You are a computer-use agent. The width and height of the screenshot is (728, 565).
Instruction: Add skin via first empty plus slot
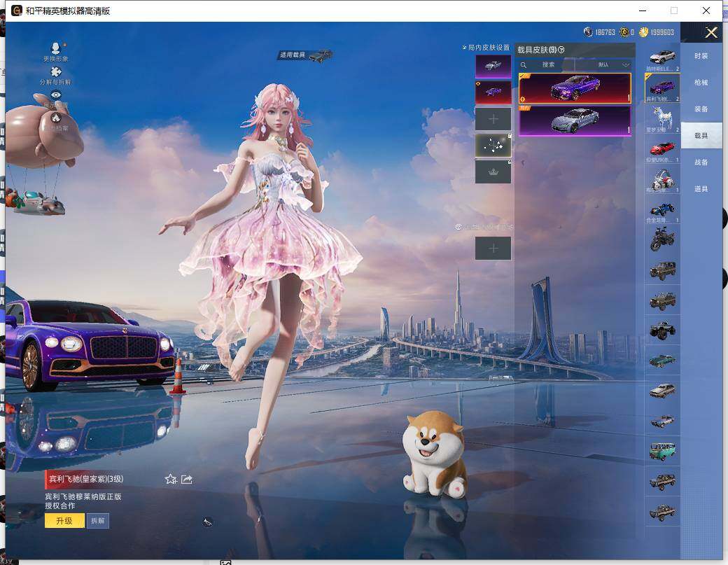pyautogui.click(x=493, y=119)
